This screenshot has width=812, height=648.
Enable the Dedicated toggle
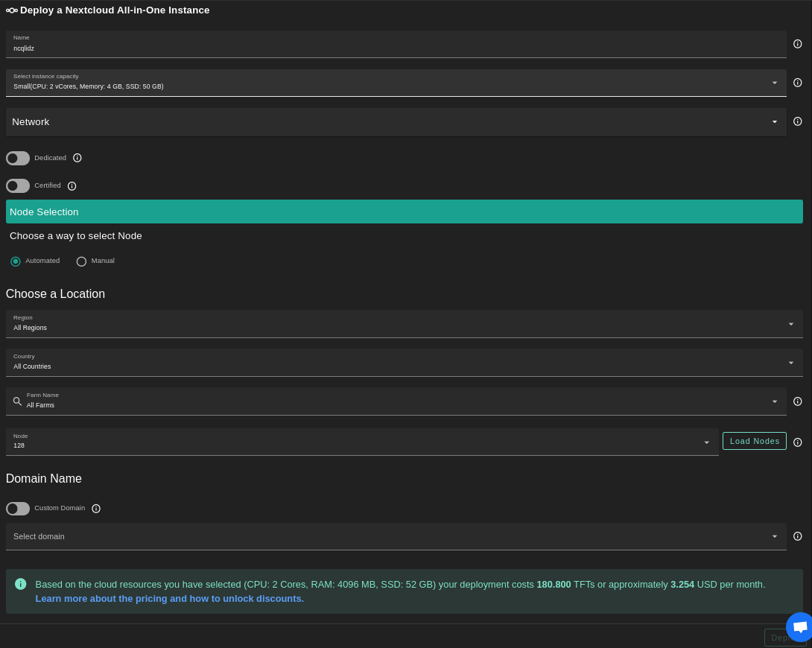18,158
